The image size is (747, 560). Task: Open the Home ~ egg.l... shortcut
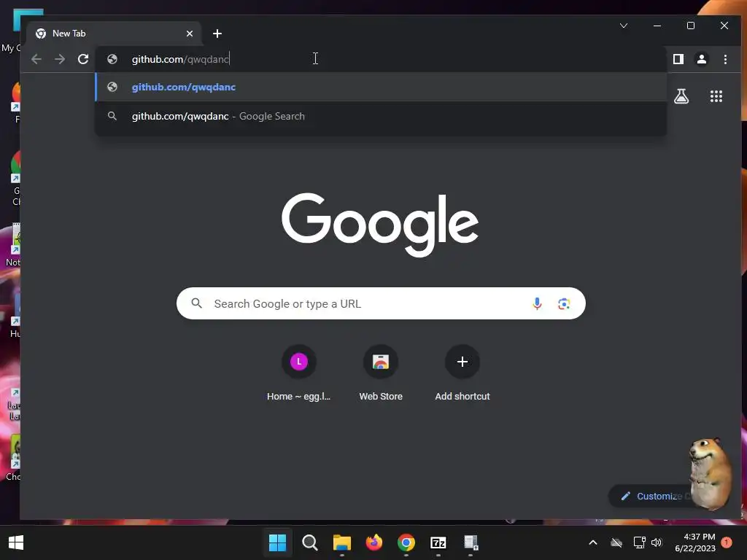(x=298, y=373)
